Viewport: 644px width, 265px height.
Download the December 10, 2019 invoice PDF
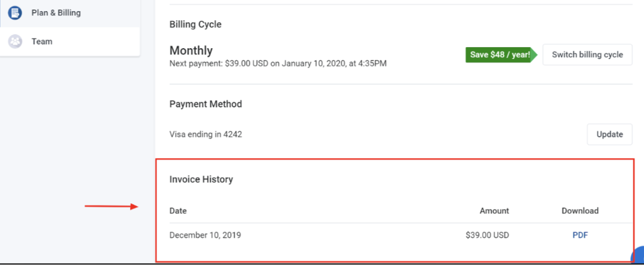coord(580,235)
